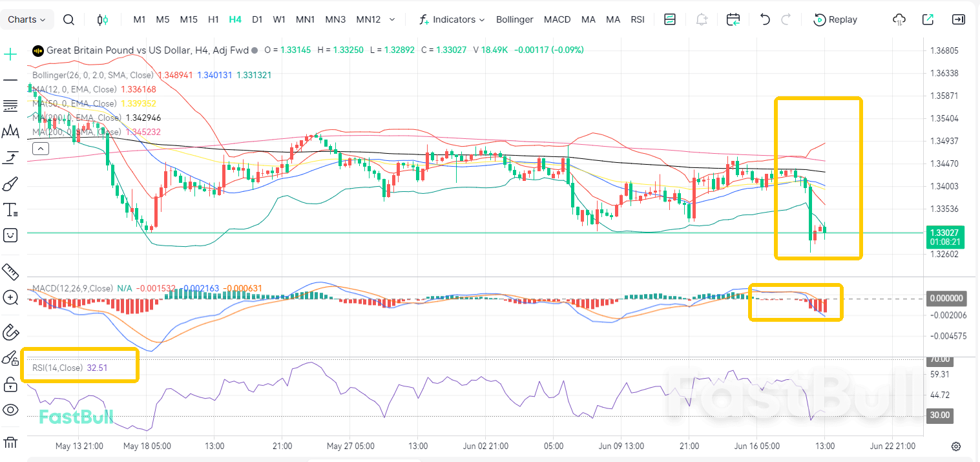
Task: Open the Charts dropdown
Action: 26,19
